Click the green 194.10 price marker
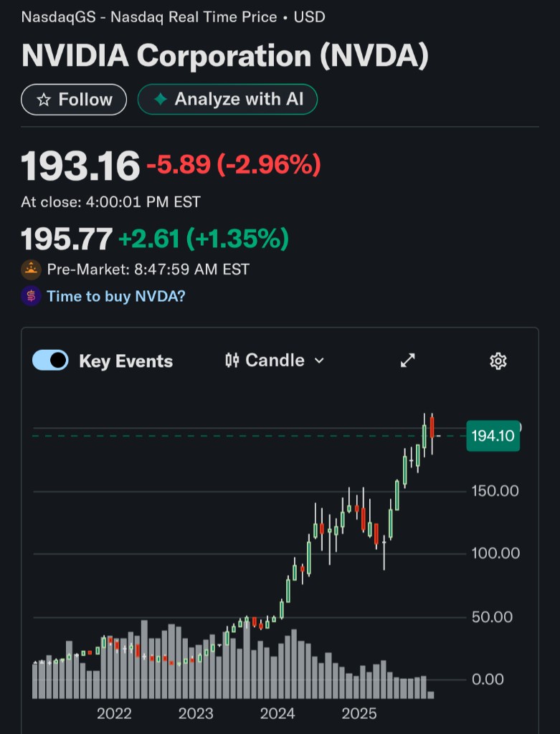560x734 pixels. pyautogui.click(x=493, y=435)
